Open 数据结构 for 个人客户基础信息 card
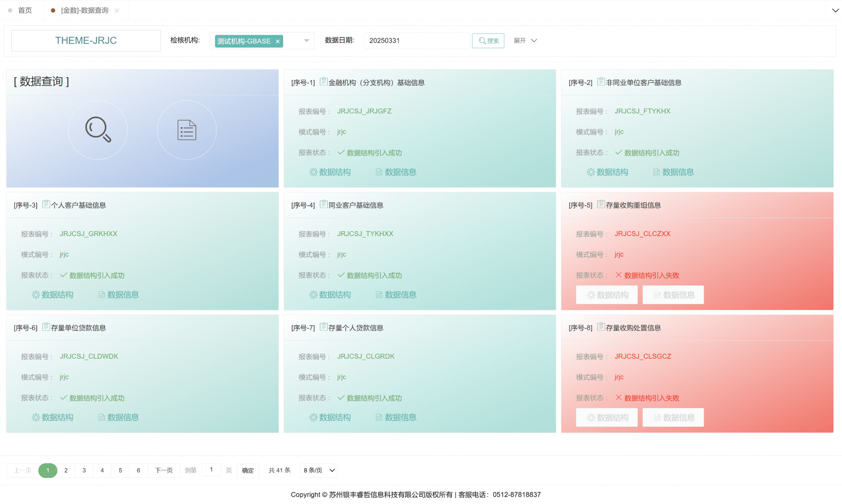 53,295
